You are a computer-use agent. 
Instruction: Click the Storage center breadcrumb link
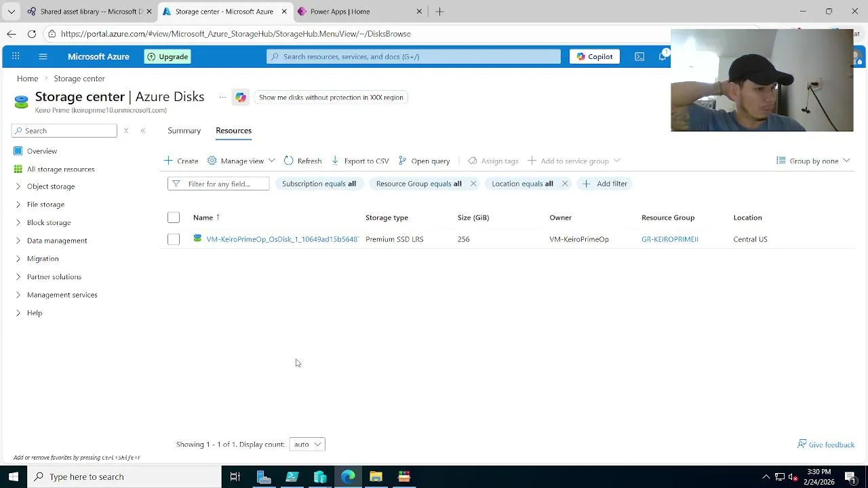point(79,79)
